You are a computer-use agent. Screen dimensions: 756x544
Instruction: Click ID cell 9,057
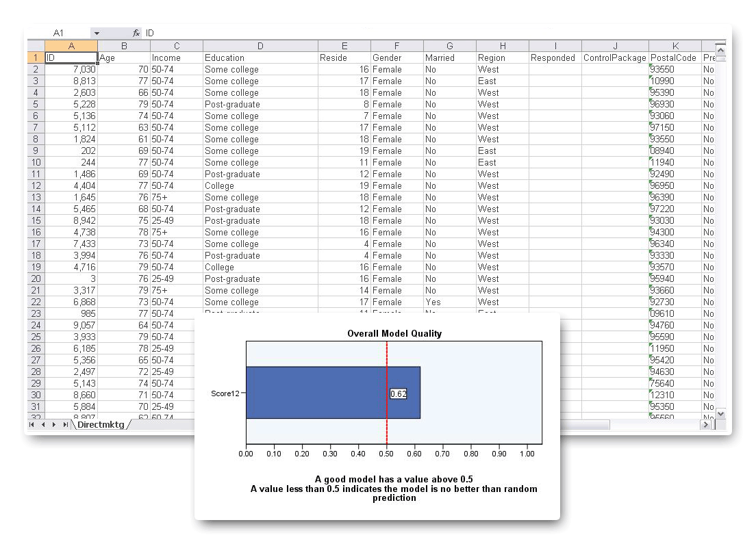[x=71, y=325]
